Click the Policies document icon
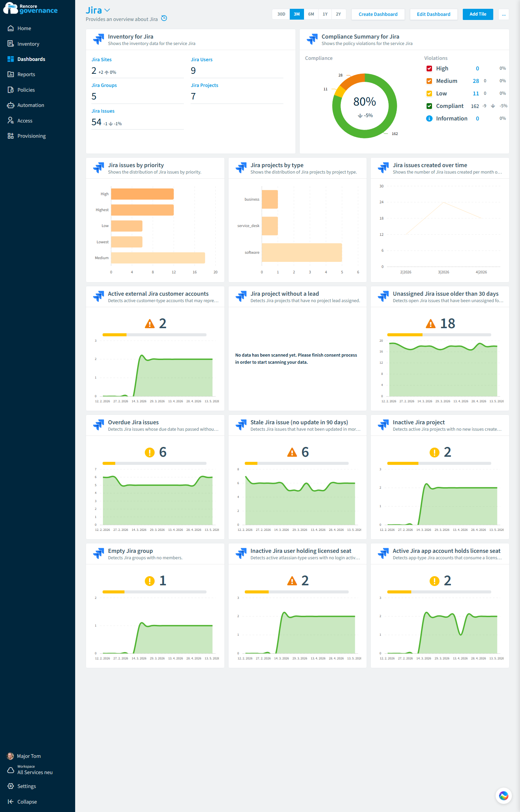This screenshot has height=812, width=520. click(10, 90)
